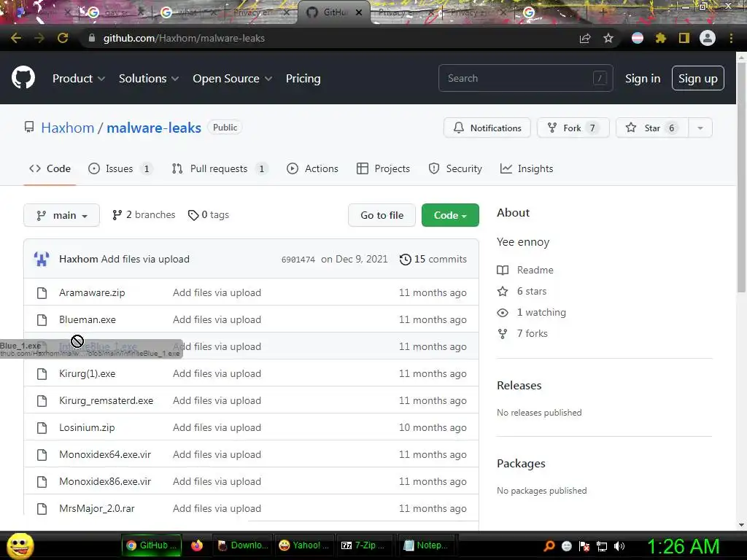
Task: Click the share page icon in address bar
Action: 585,38
